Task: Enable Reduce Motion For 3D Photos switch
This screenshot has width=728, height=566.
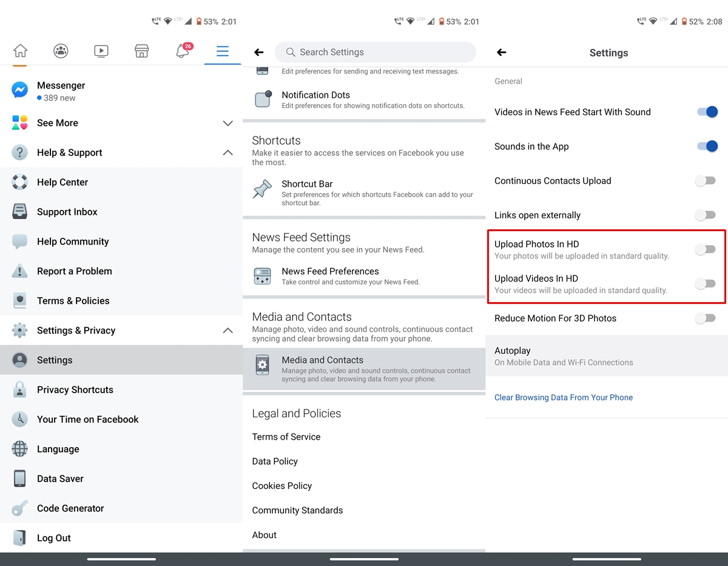Action: click(x=706, y=318)
